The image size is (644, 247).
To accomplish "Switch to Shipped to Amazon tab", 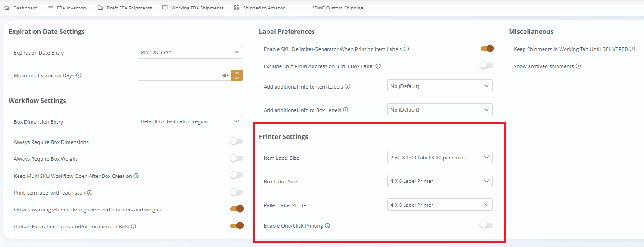I will coord(260,8).
